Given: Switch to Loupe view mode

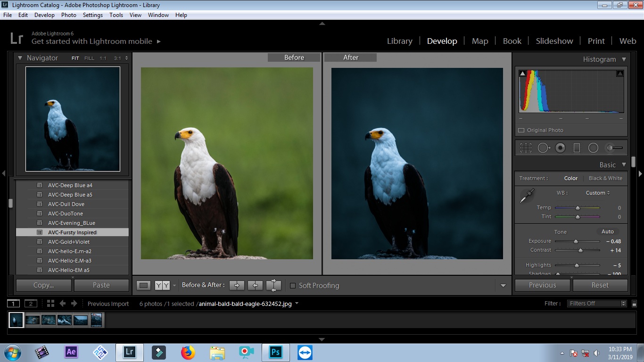Looking at the screenshot, I should (144, 285).
